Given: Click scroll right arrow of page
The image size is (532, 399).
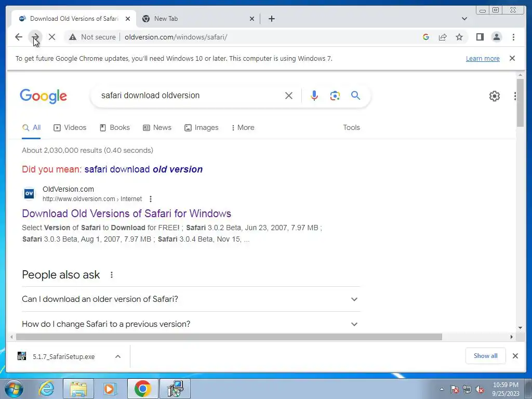Looking at the screenshot, I should click(512, 337).
